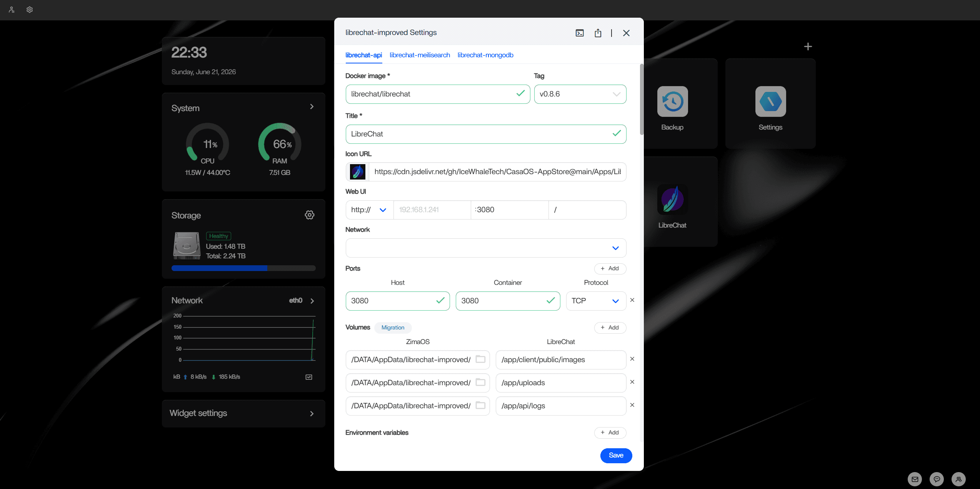The height and width of the screenshot is (489, 980).
Task: Click the Save button
Action: tap(616, 456)
